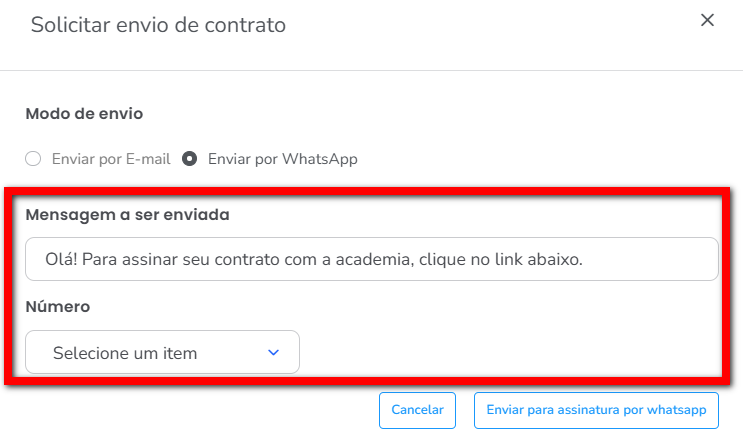Open the 'Selecione um item' combo box
This screenshot has width=743, height=438.
point(162,352)
